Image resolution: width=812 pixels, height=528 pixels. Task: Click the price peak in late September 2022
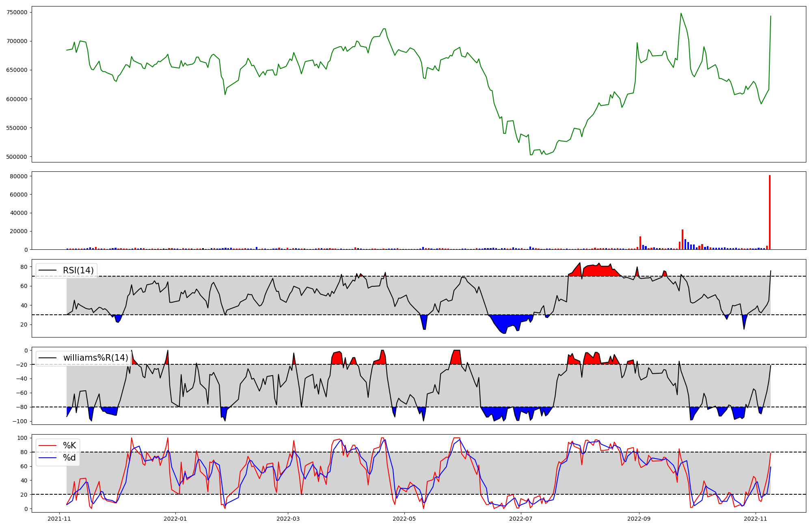pyautogui.click(x=681, y=14)
